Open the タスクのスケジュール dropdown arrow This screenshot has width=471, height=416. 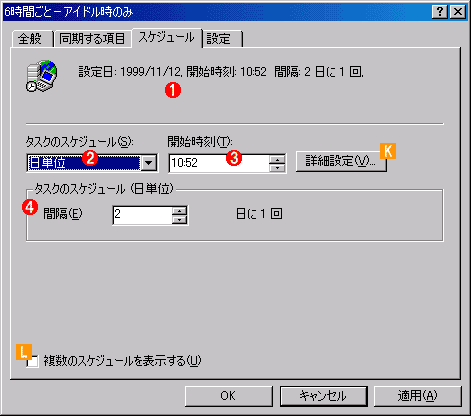tap(149, 163)
